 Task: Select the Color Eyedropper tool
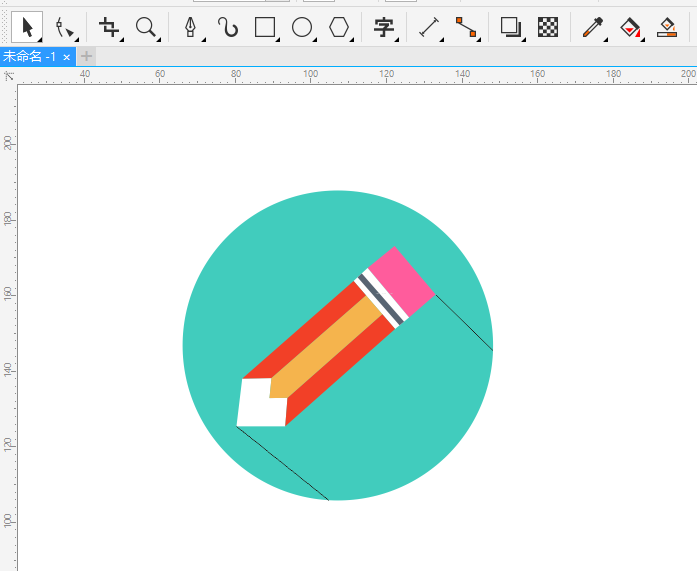click(593, 28)
